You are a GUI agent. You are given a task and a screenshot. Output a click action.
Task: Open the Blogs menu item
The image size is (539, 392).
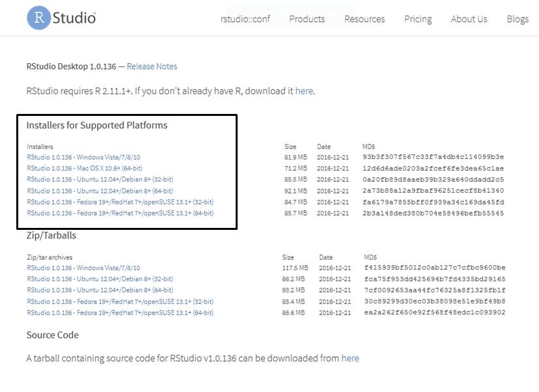click(518, 20)
